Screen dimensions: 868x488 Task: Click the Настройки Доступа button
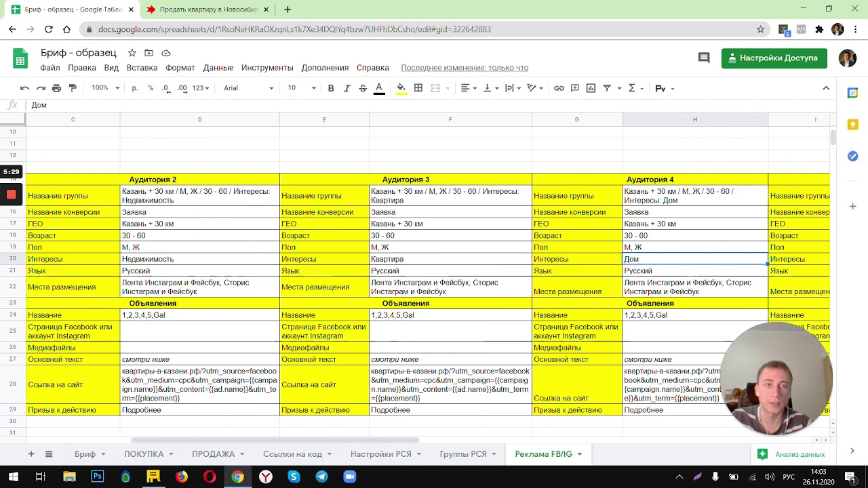coord(774,58)
